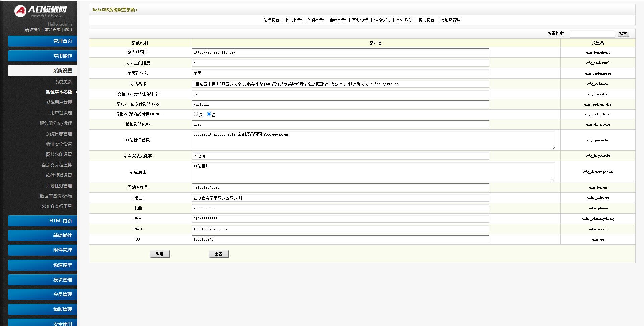Image resolution: width=644 pixels, height=326 pixels.
Task: Open 系统用户管理 in the sidebar
Action: [x=59, y=102]
